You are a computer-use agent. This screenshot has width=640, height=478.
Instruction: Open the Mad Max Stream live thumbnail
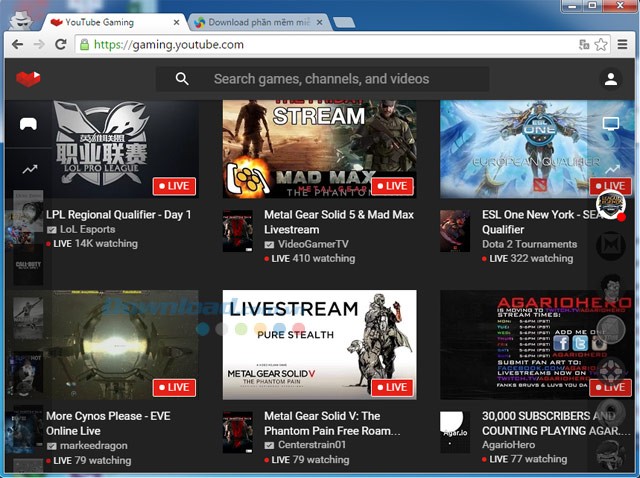pyautogui.click(x=320, y=149)
